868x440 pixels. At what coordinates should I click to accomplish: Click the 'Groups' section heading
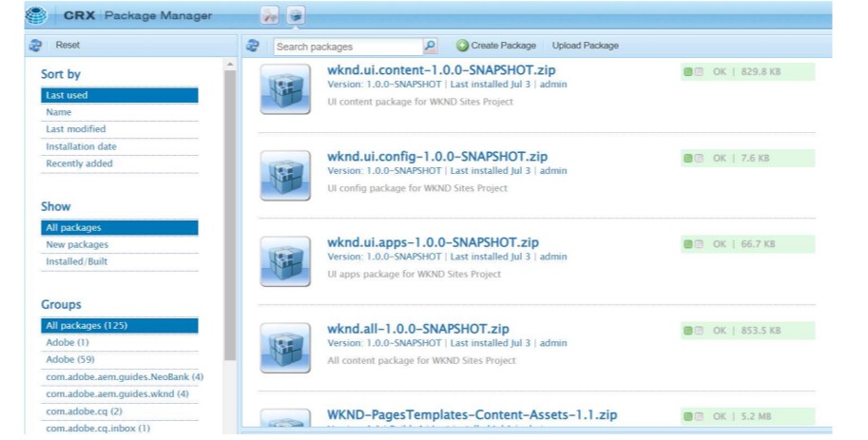(61, 304)
